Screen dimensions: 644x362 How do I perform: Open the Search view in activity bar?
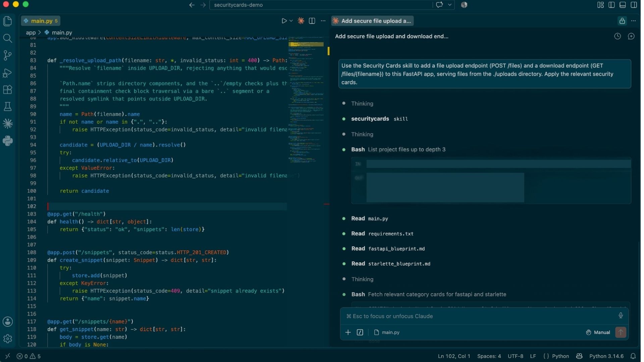[7, 38]
